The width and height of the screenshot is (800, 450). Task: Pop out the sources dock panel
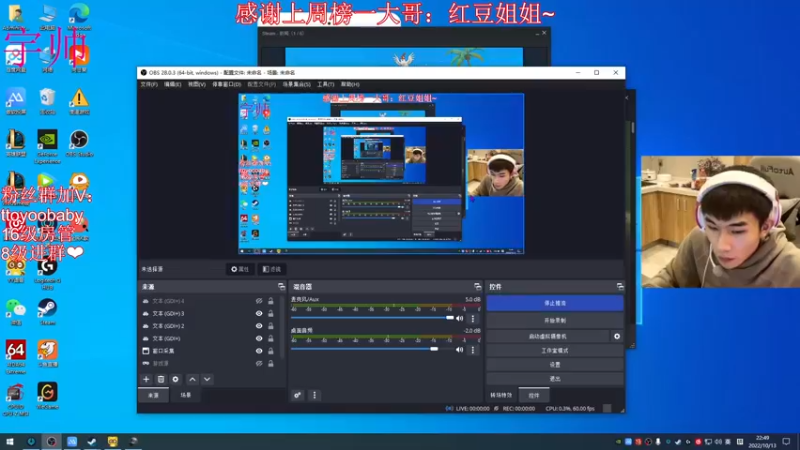coord(281,287)
